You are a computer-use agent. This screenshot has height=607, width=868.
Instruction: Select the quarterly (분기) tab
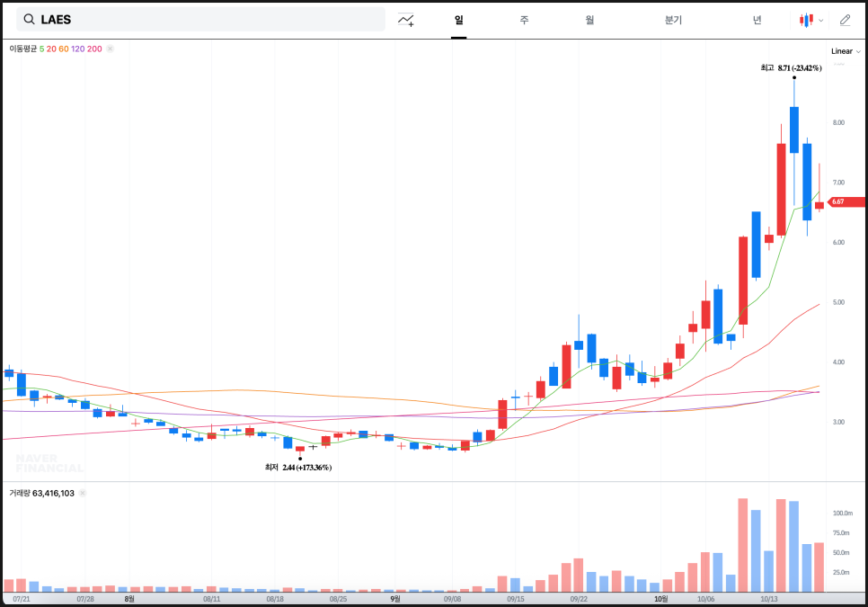pyautogui.click(x=673, y=20)
